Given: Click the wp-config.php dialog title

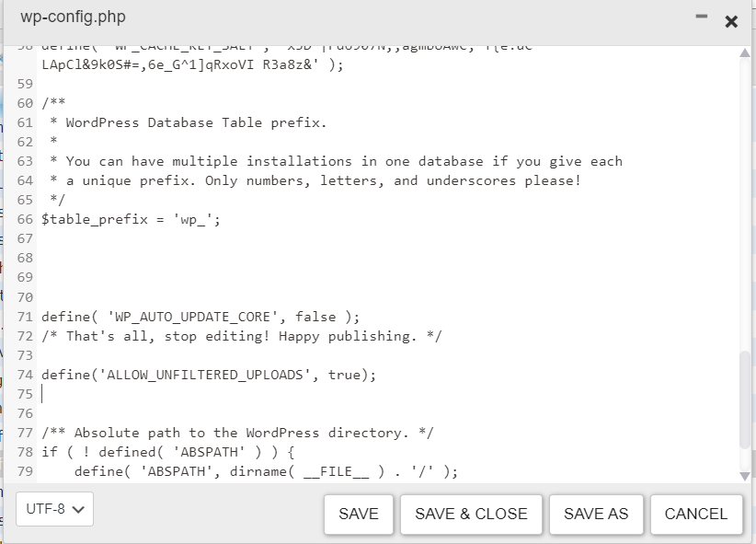Looking at the screenshot, I should click(x=73, y=17).
